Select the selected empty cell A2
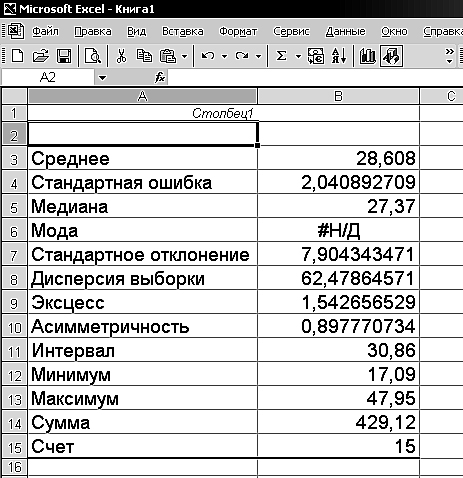 click(143, 134)
